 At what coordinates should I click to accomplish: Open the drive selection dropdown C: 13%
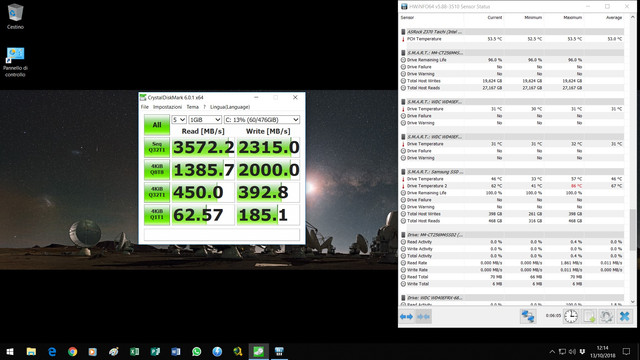click(x=262, y=120)
